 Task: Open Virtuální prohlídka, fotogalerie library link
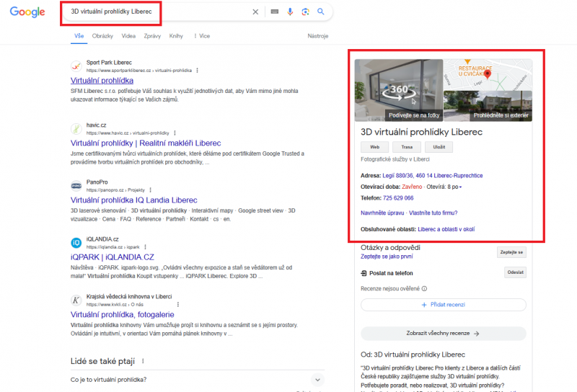pos(122,314)
